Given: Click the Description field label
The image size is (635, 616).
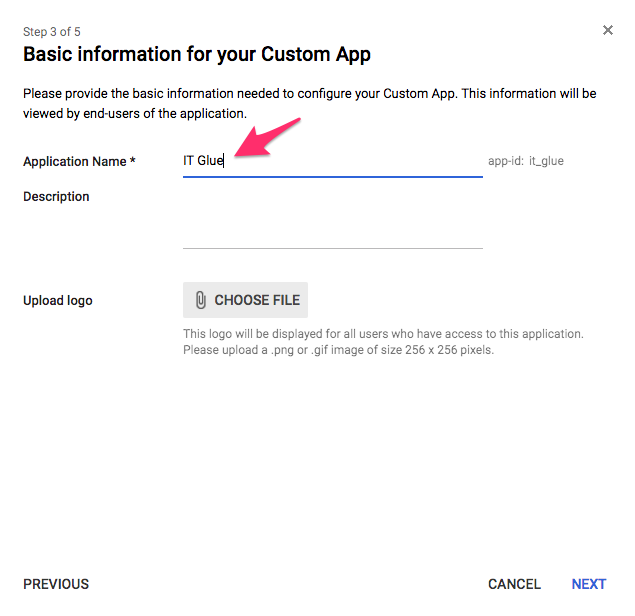Looking at the screenshot, I should (56, 197).
